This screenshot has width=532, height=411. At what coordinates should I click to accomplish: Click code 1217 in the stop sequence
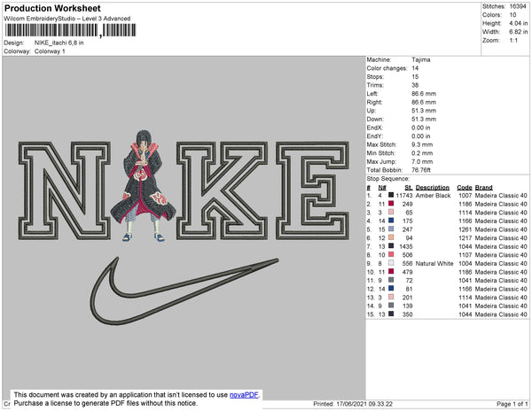point(465,238)
